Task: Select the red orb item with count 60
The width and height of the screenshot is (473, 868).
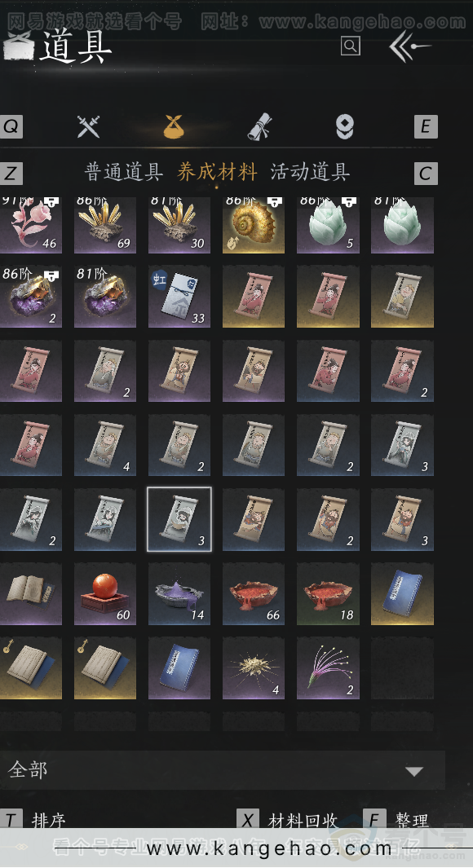Action: pyautogui.click(x=105, y=594)
